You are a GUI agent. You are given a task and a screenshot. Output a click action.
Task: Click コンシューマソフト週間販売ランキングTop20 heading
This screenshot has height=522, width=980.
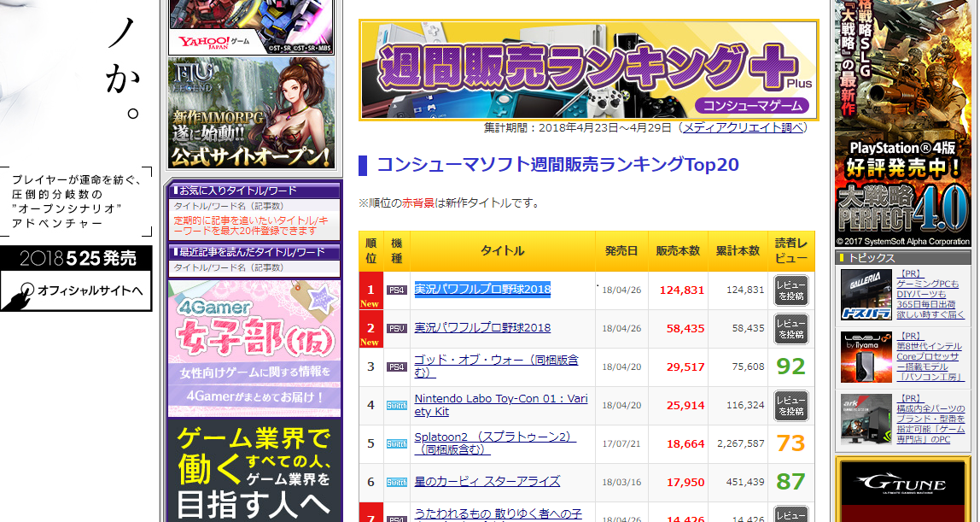[558, 164]
